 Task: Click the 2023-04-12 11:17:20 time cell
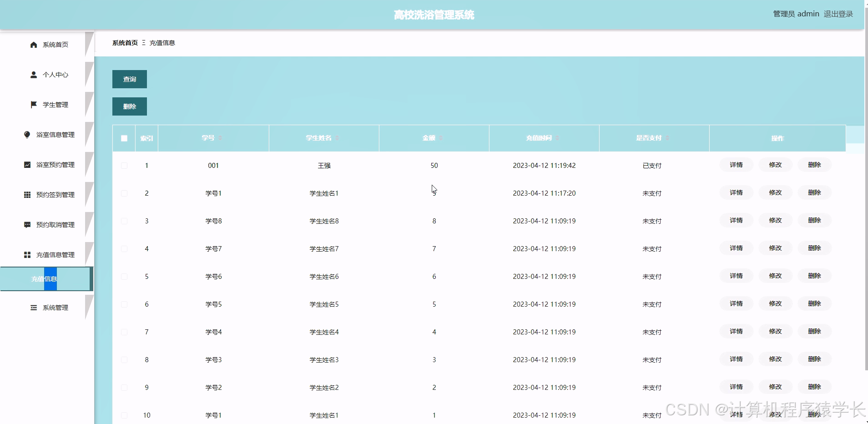tap(544, 193)
